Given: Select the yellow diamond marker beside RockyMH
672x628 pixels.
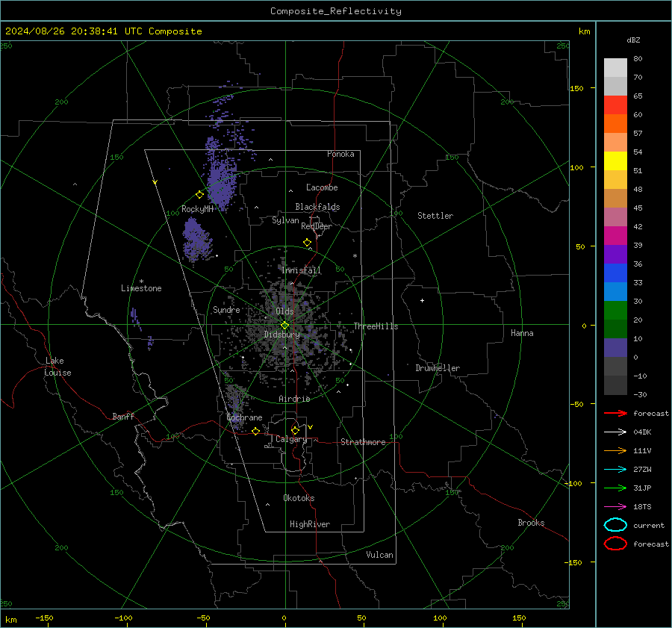Looking at the screenshot, I should (199, 195).
